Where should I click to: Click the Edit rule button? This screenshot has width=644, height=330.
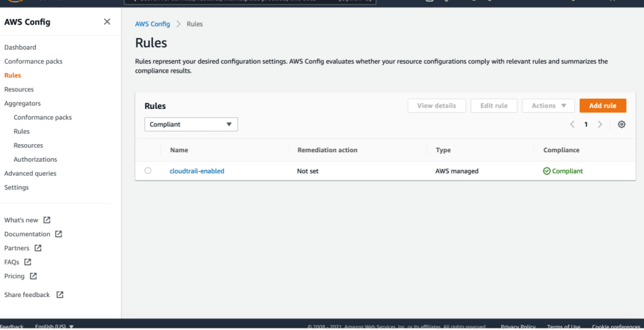pos(494,105)
